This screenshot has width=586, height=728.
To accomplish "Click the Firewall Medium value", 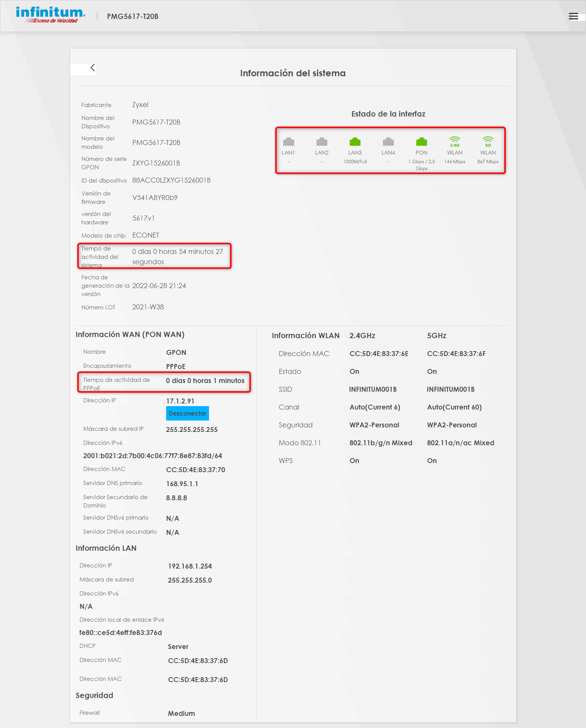I will [x=181, y=714].
